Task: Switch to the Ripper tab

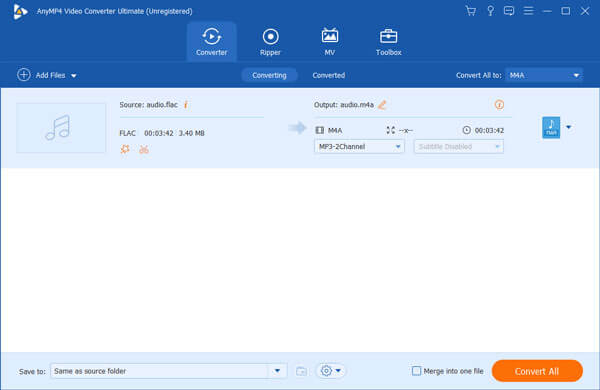Action: 270,42
